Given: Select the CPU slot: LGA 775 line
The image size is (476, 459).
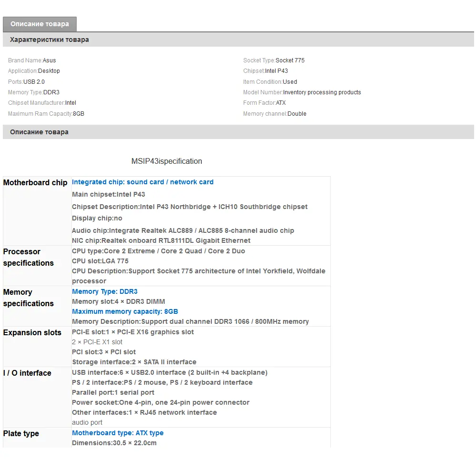Looking at the screenshot, I should (100, 261).
